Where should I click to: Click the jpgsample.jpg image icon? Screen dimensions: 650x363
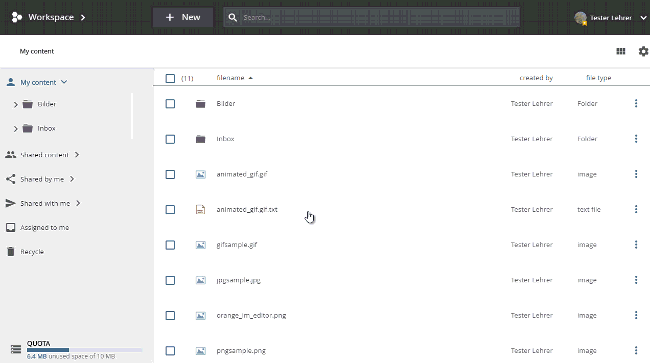pyautogui.click(x=201, y=281)
